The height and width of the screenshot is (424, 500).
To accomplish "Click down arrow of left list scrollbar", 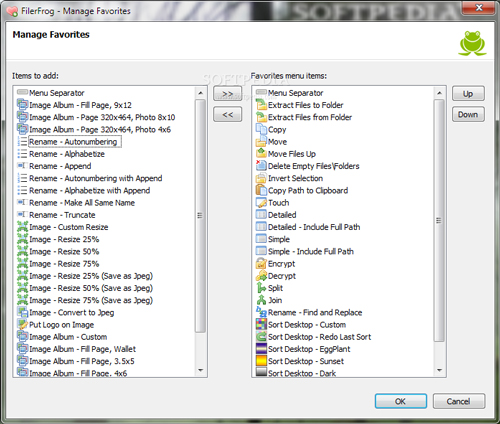I will point(200,370).
